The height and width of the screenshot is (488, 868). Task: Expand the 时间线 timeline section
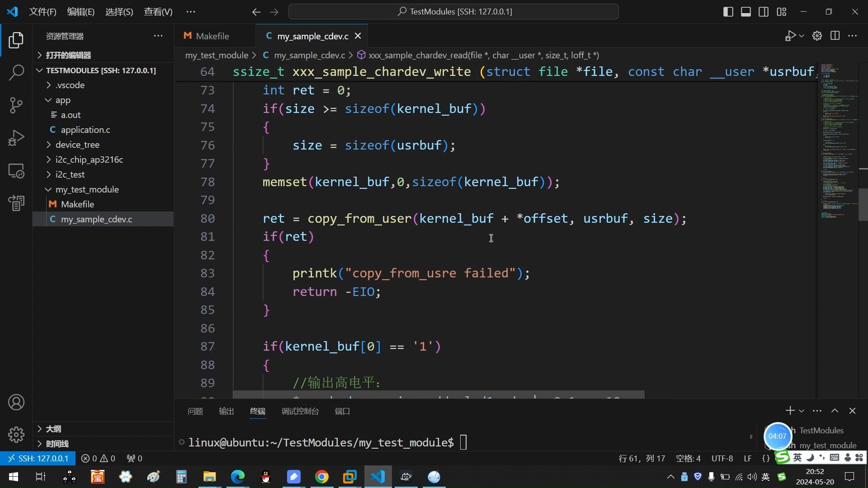pos(103,444)
